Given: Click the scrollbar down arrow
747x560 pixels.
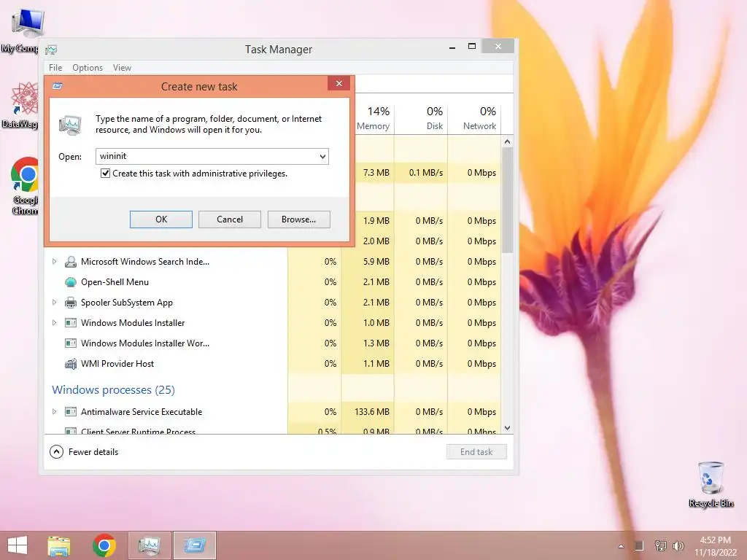Looking at the screenshot, I should 508,428.
